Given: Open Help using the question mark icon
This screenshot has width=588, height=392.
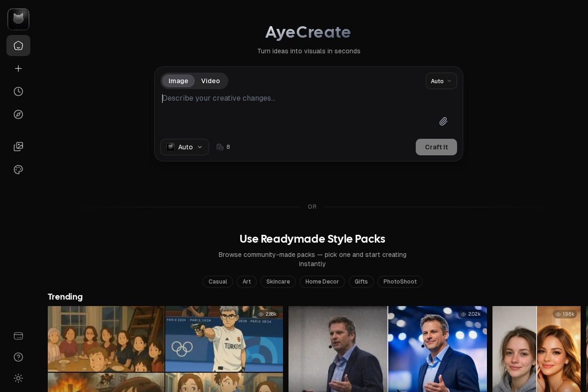Looking at the screenshot, I should pyautogui.click(x=18, y=357).
